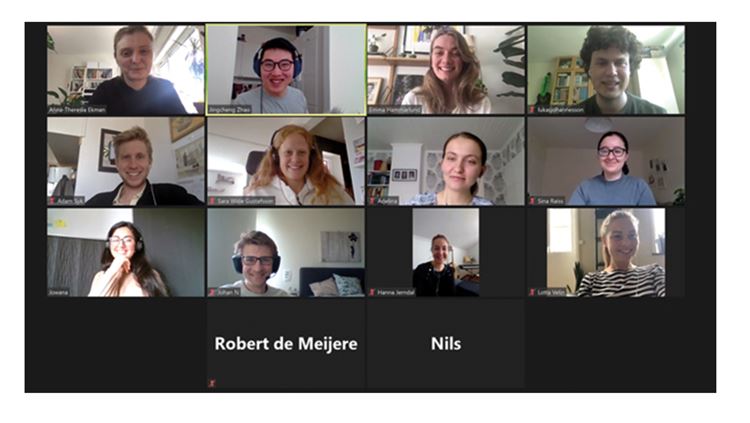This screenshot has height=423, width=750.
Task: Click muted mic icon beside Johan N
Action: [x=212, y=292]
